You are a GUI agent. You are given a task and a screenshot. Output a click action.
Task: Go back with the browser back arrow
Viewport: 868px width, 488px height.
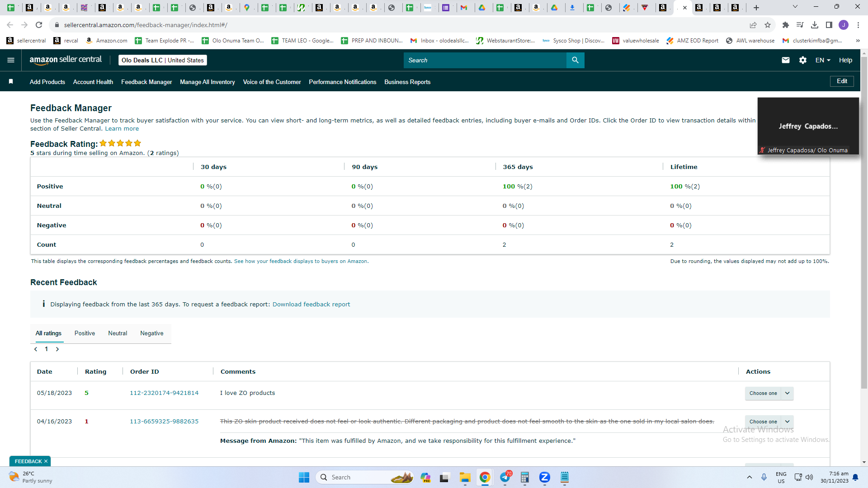click(x=10, y=25)
